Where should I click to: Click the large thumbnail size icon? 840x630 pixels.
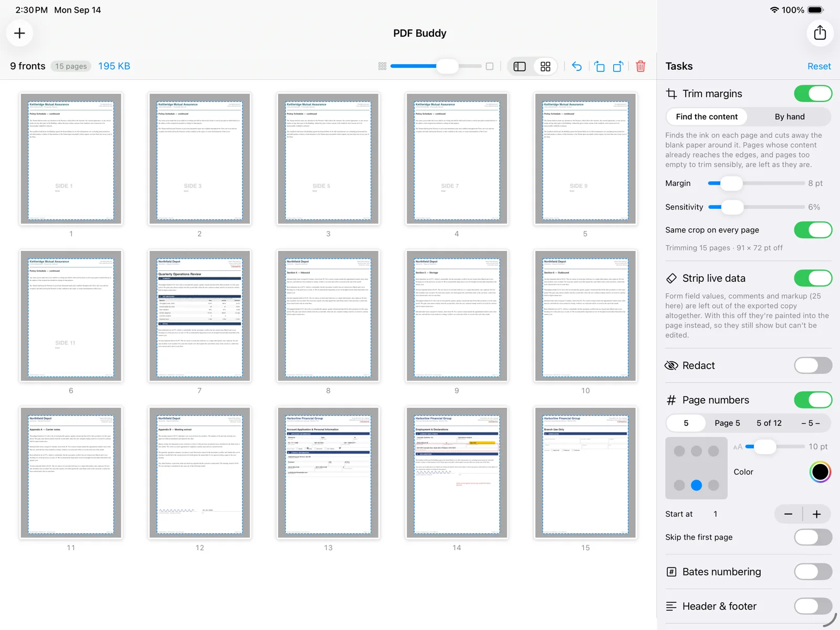point(489,66)
